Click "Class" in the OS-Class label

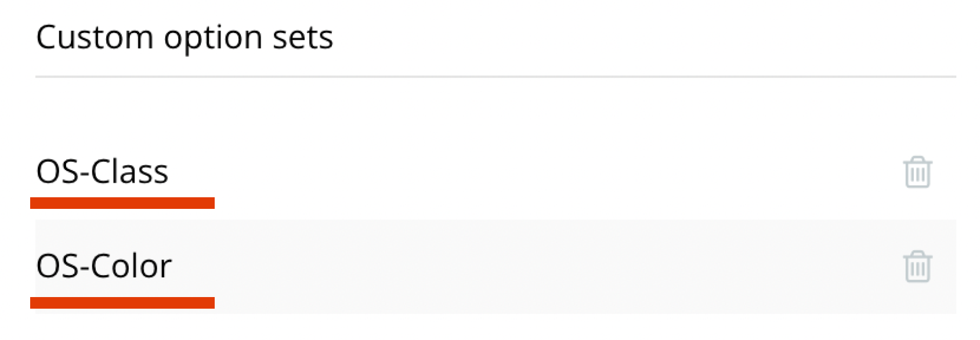129,172
